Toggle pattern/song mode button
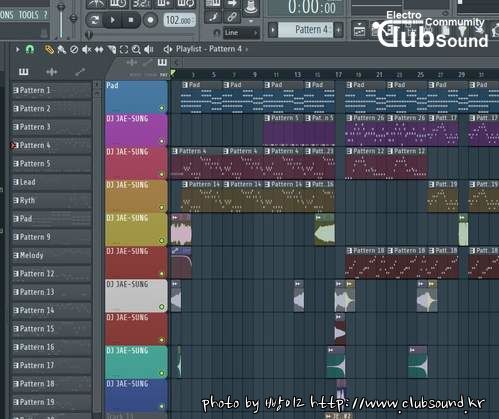499x419 pixels. (94, 20)
